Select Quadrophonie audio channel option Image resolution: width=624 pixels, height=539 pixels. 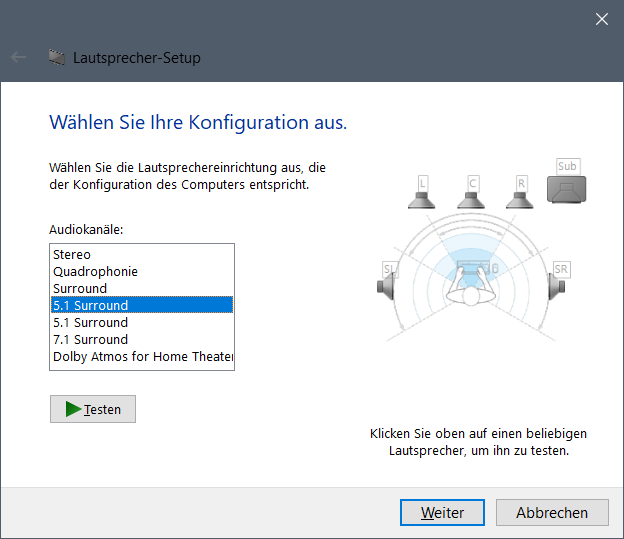(x=142, y=271)
